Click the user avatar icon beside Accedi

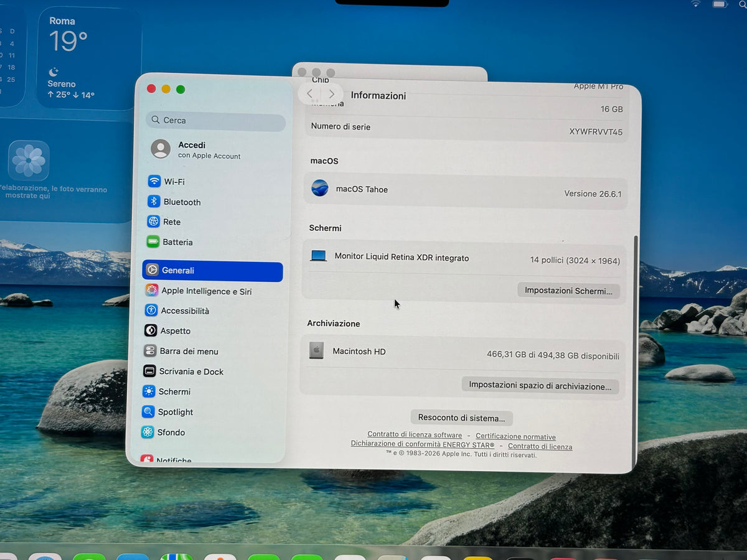pos(161,149)
